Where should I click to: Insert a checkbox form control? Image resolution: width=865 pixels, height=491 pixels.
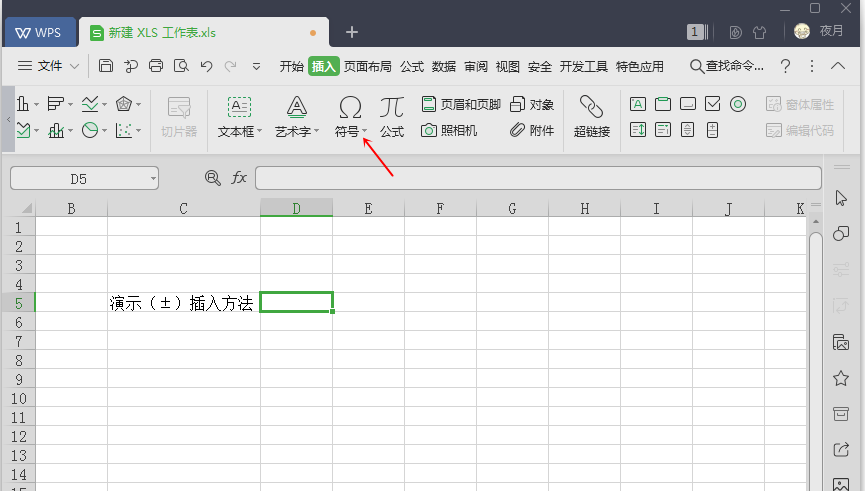tap(713, 104)
